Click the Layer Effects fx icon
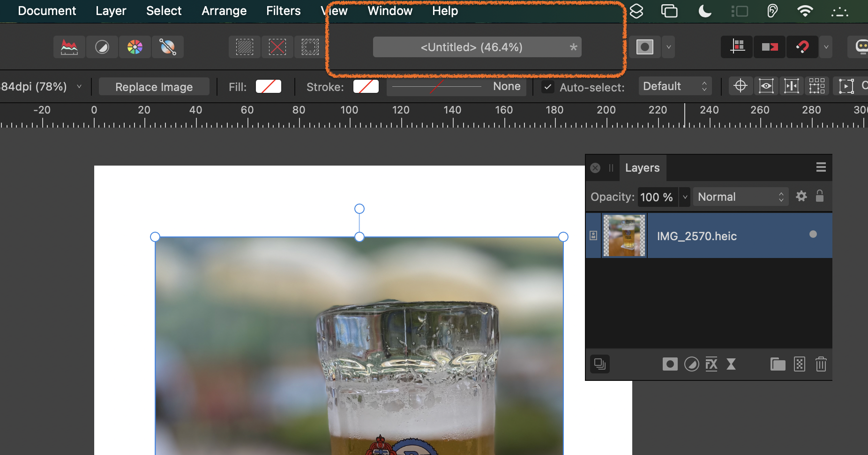The height and width of the screenshot is (455, 868). coord(711,364)
